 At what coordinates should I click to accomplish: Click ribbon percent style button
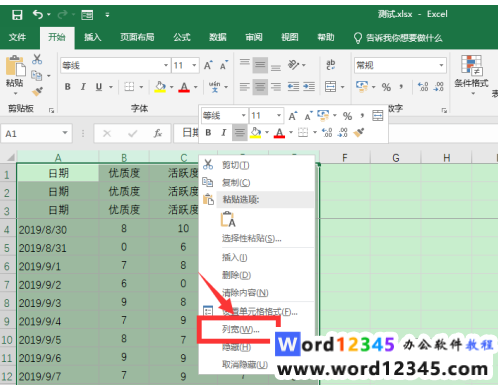386,87
